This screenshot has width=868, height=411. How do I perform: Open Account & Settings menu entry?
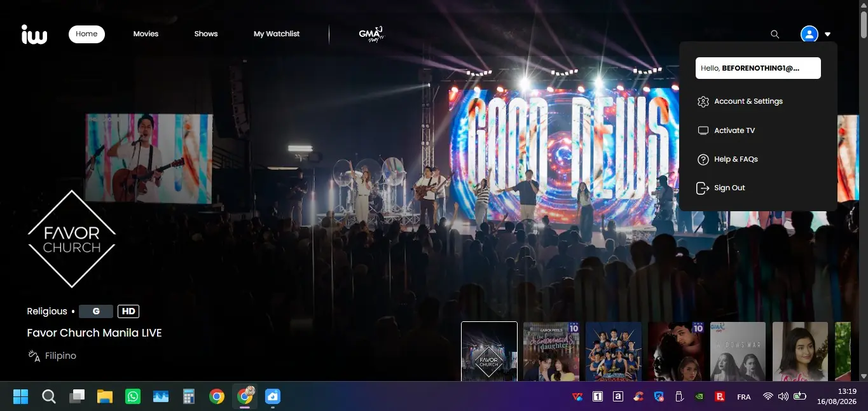748,101
